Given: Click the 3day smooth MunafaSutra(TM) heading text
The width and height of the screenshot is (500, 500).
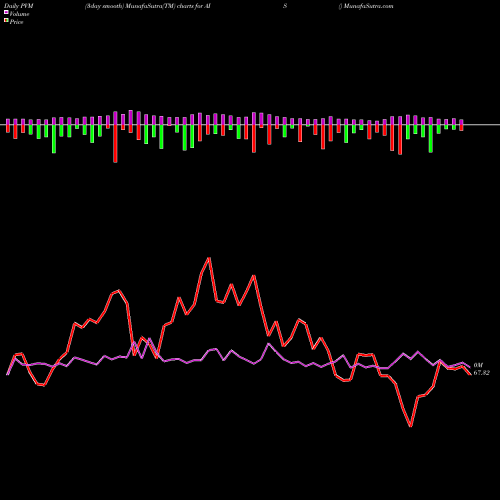Looking at the screenshot, I should [130, 6].
